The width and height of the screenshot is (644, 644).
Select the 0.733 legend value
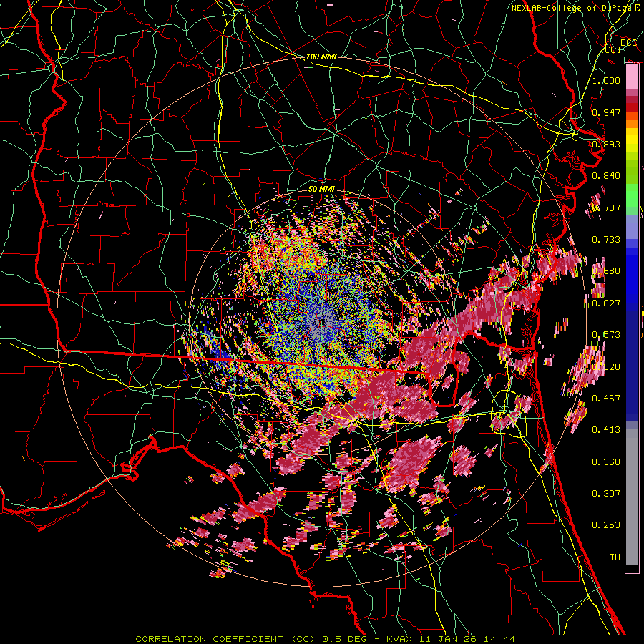[606, 240]
